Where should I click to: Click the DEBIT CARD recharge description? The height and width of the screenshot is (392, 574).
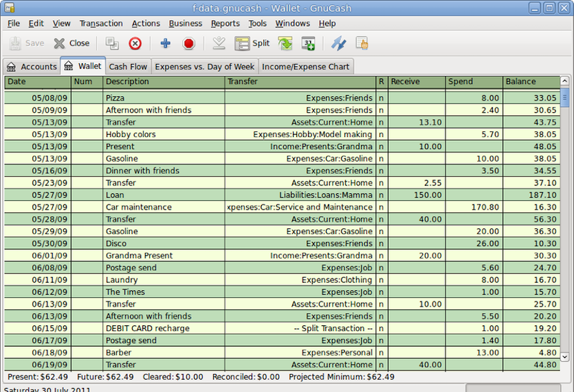164,328
